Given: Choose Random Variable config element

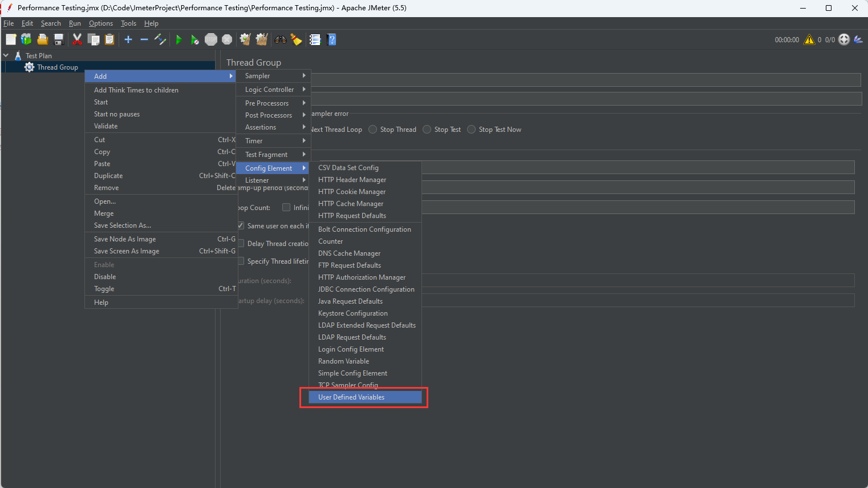Looking at the screenshot, I should [x=365, y=361].
